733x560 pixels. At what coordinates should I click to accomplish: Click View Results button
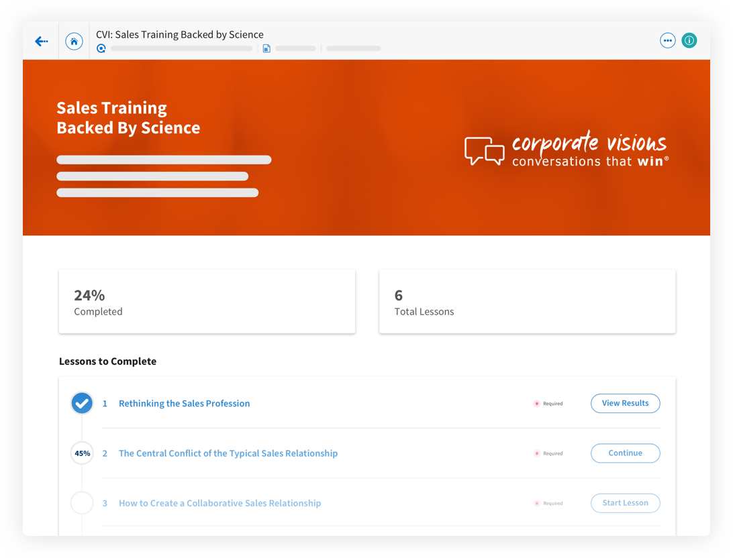click(x=626, y=404)
